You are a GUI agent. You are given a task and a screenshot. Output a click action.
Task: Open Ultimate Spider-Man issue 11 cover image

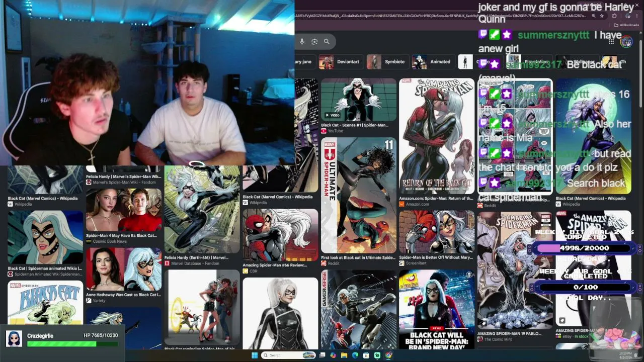coord(359,196)
